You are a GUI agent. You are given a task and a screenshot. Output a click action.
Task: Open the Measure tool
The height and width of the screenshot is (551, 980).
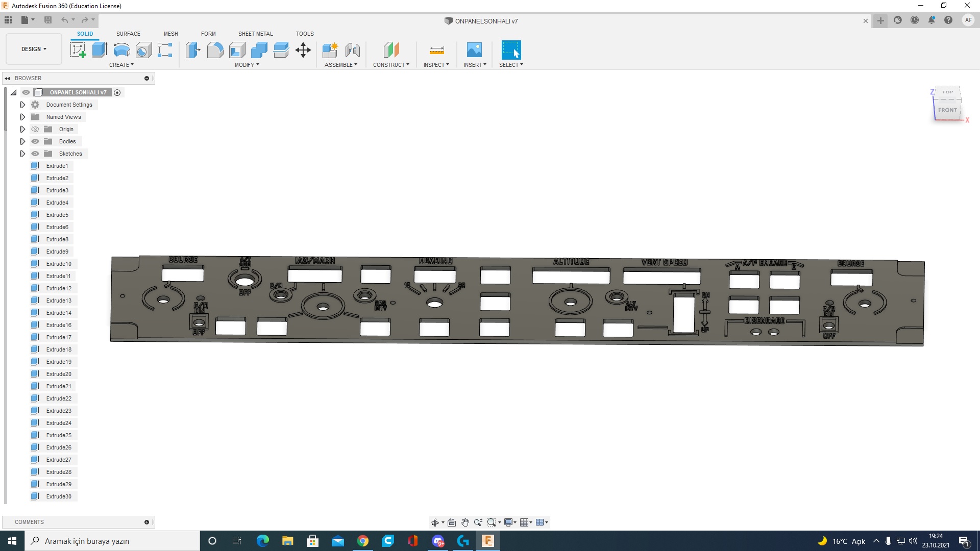(436, 49)
